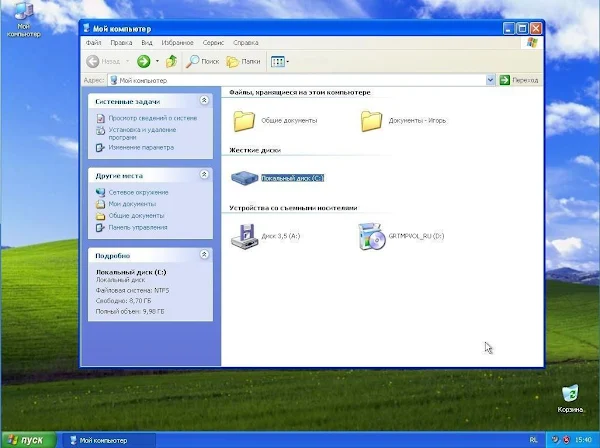
Task: Click the Файловая система: NTFS detail text
Action: pyautogui.click(x=132, y=290)
